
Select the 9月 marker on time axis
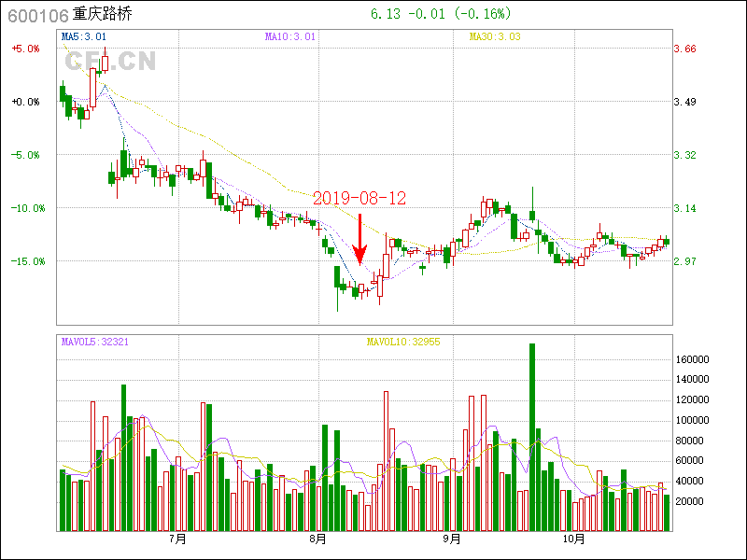click(452, 539)
